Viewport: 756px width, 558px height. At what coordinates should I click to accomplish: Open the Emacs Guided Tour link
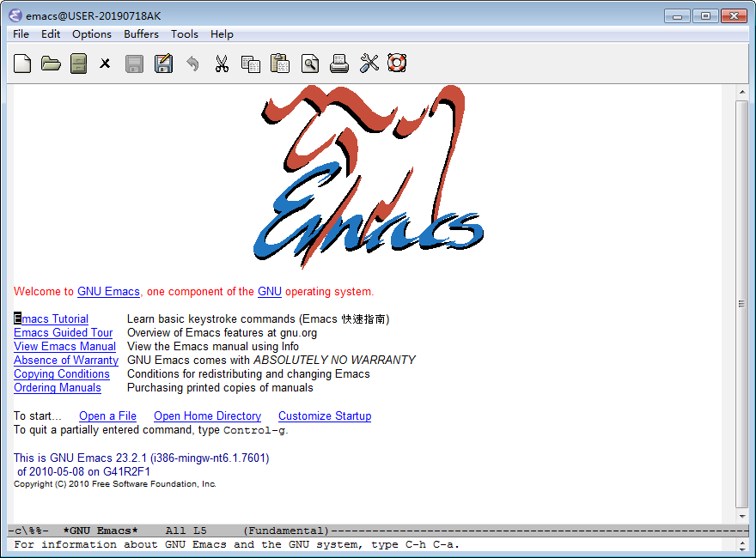64,332
